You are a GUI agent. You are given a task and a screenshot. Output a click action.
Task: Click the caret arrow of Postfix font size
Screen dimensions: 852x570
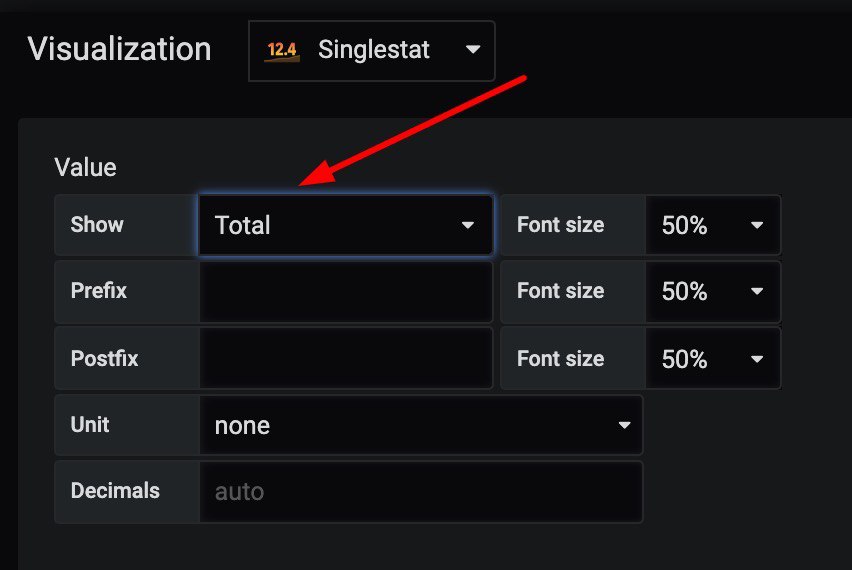(x=757, y=359)
